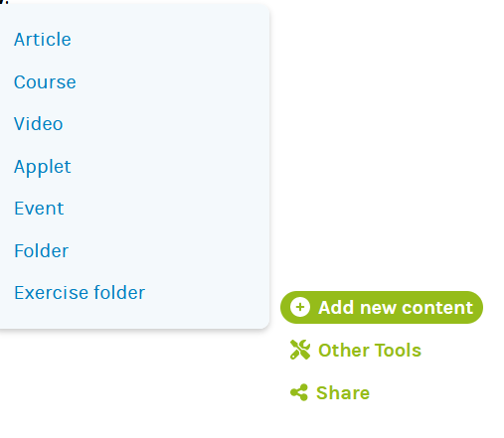
Task: Add a new Event item
Action: (x=39, y=209)
